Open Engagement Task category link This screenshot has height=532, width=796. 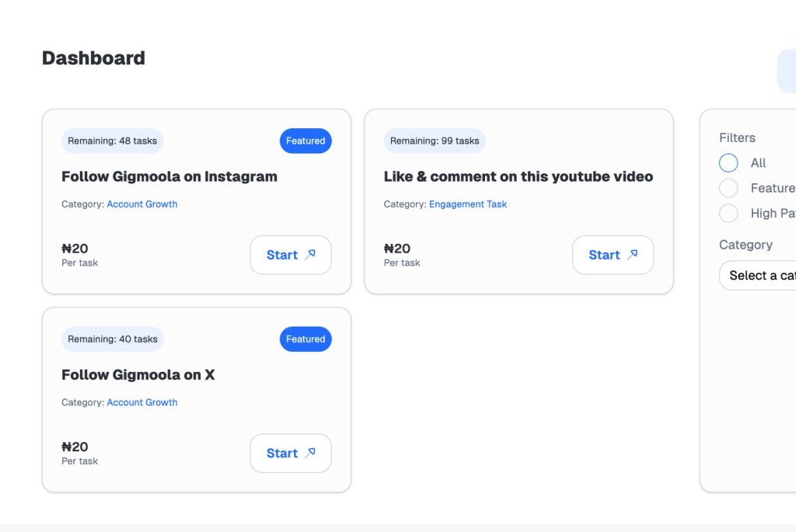coord(467,204)
